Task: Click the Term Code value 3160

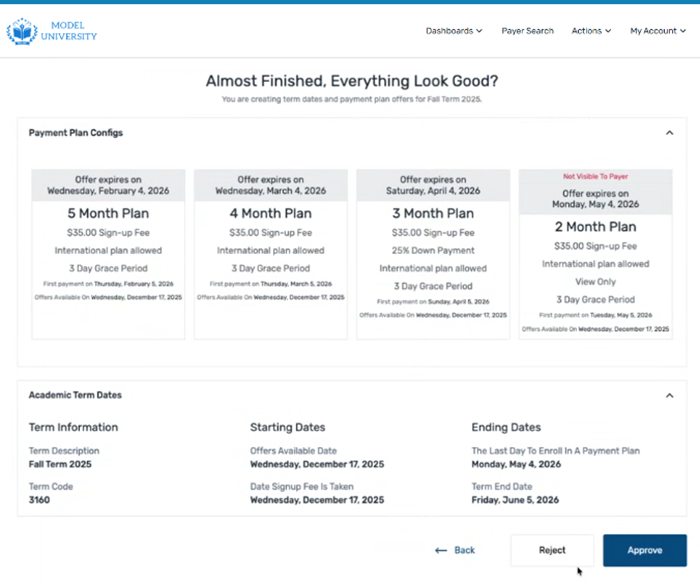Action: point(40,500)
